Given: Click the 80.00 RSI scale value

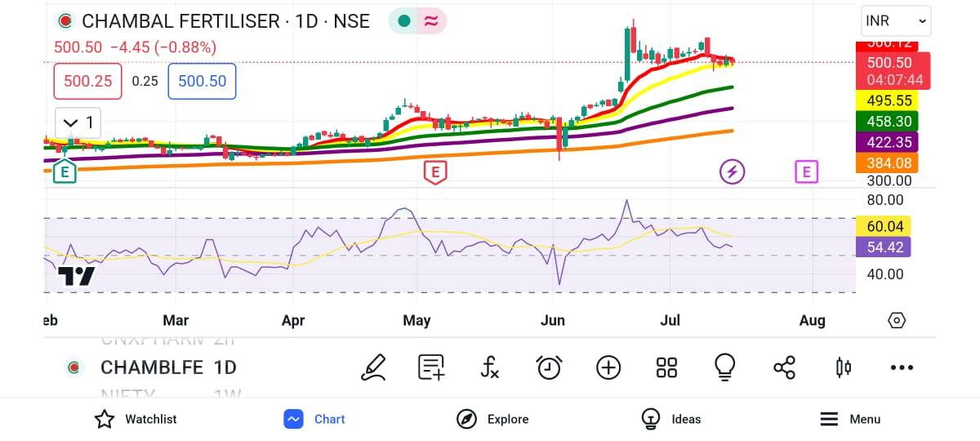Looking at the screenshot, I should pyautogui.click(x=885, y=200).
